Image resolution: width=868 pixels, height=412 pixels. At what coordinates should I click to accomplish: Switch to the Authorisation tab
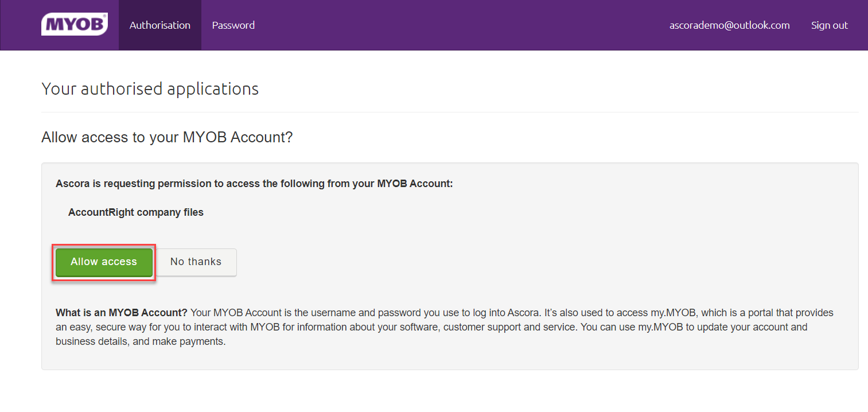pos(159,25)
